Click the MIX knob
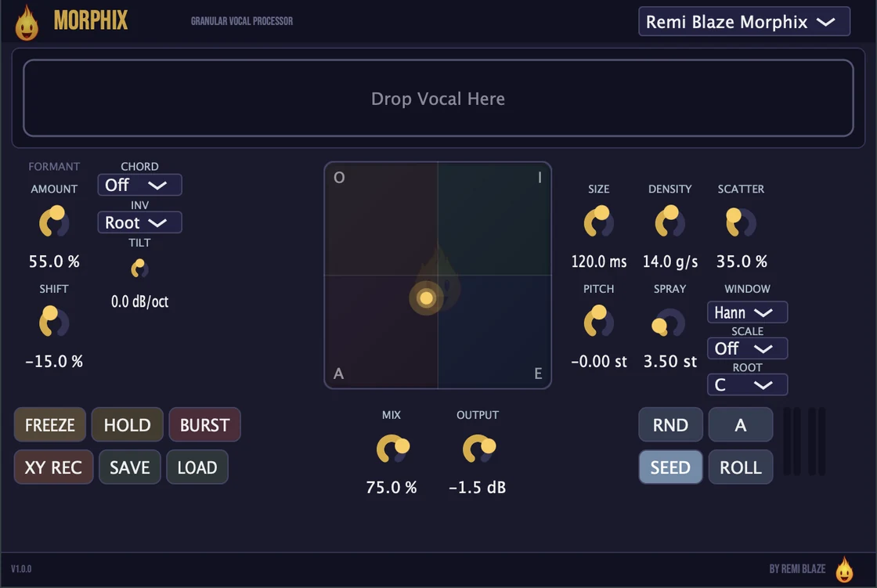The width and height of the screenshot is (877, 588). point(392,449)
